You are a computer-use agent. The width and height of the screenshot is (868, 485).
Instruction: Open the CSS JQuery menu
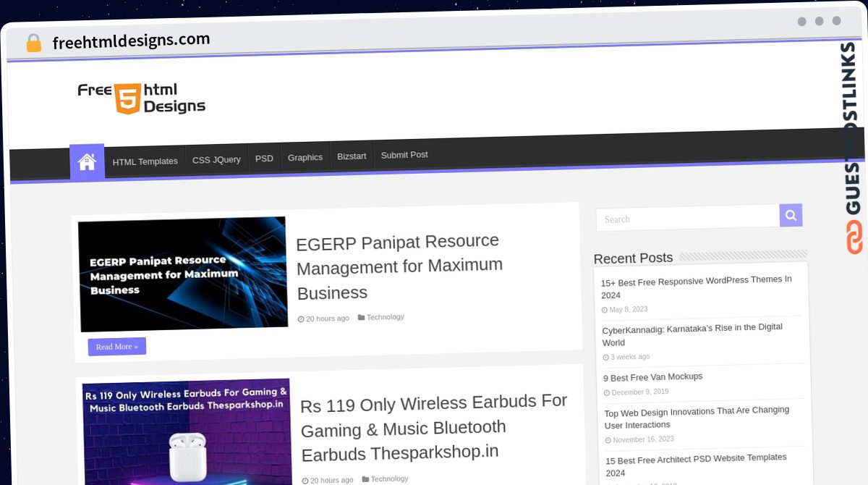point(216,159)
